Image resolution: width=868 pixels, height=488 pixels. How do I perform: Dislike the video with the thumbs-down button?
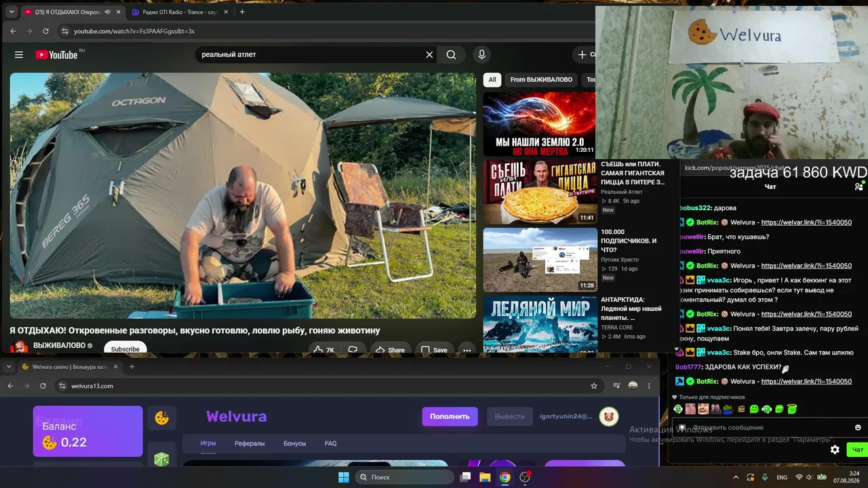(x=353, y=350)
